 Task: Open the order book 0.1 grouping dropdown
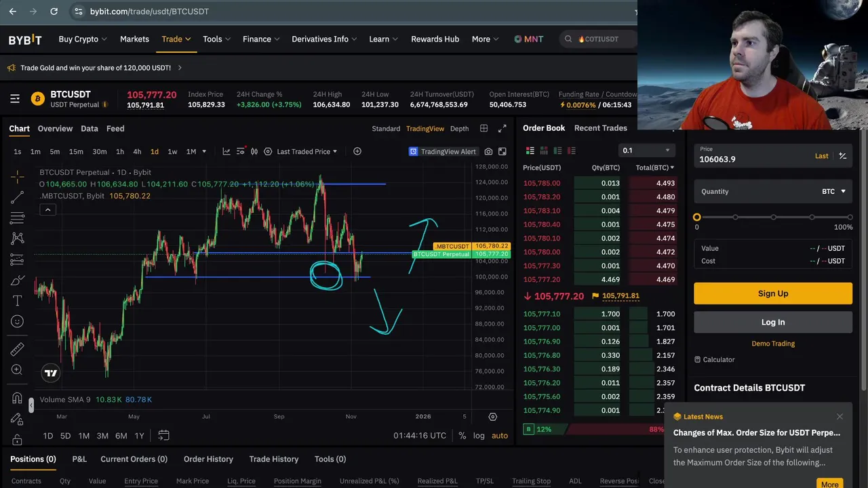pos(646,150)
